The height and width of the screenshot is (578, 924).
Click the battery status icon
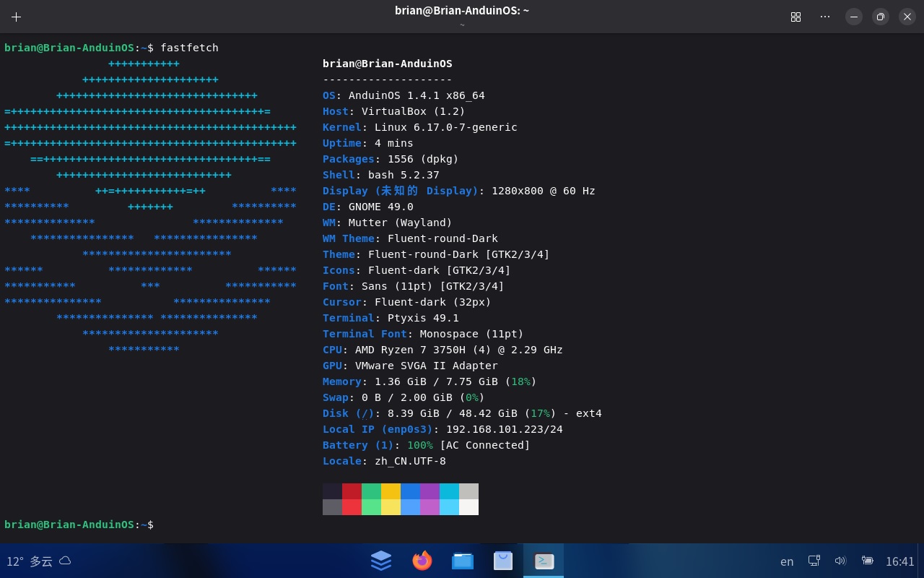(x=868, y=561)
